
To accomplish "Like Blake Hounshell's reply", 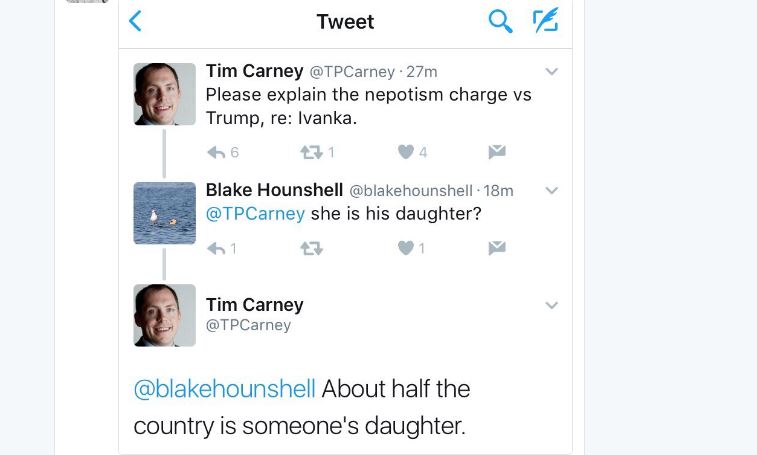I will click(x=405, y=248).
